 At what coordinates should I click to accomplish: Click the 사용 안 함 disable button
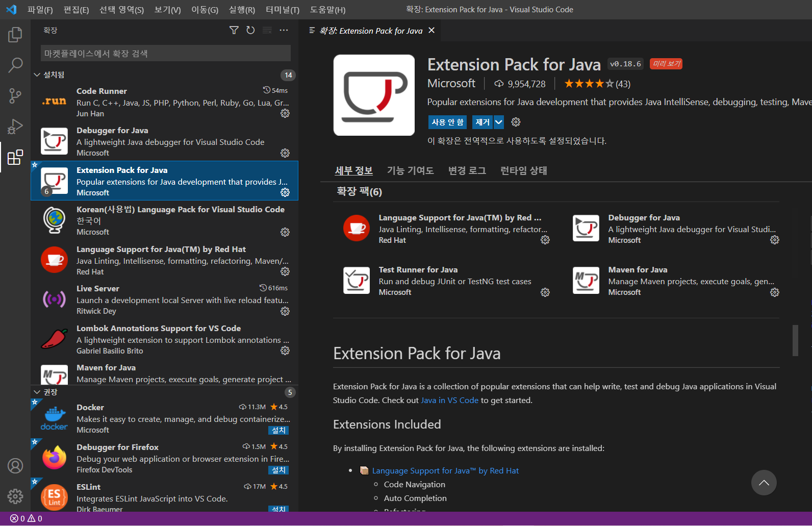coord(447,122)
